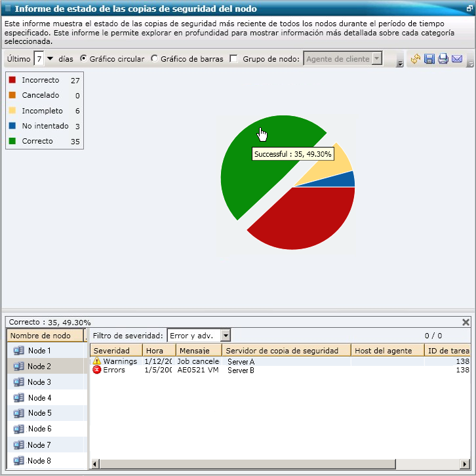Click the Node 2 computer icon
This screenshot has height=476, width=476.
18,367
